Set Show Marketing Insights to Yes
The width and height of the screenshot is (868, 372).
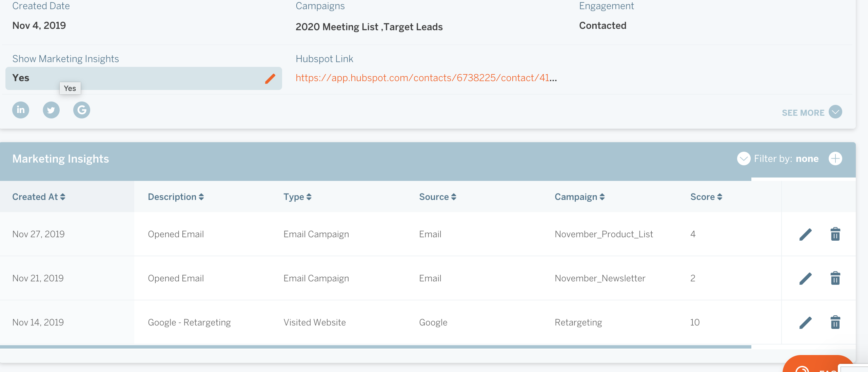click(21, 78)
